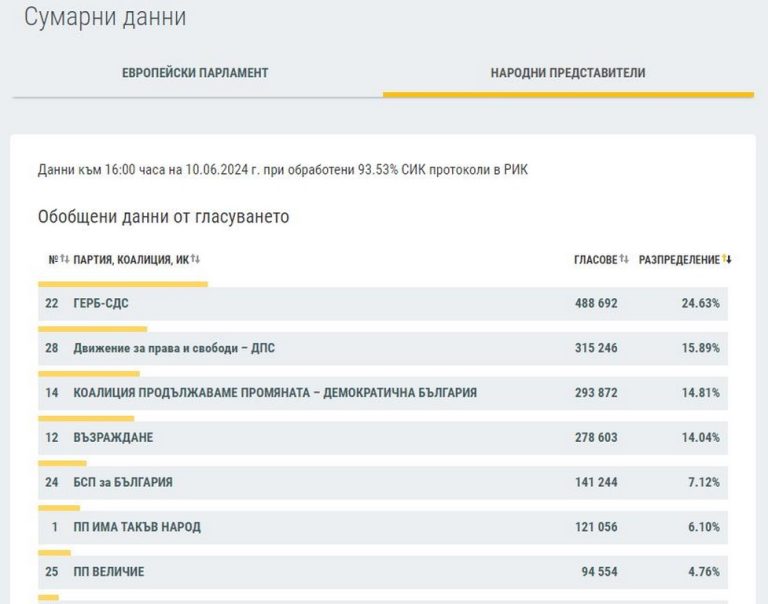Viewport: 768px width, 604px height.
Task: Click the 4.76% percentage for ПП ВЕЛИЧИЕ
Action: tap(702, 572)
